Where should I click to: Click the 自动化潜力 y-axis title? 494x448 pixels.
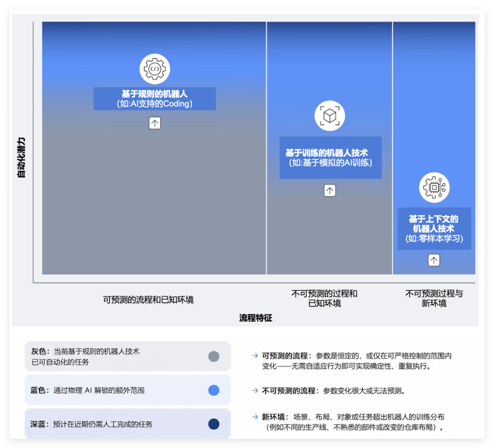click(21, 157)
